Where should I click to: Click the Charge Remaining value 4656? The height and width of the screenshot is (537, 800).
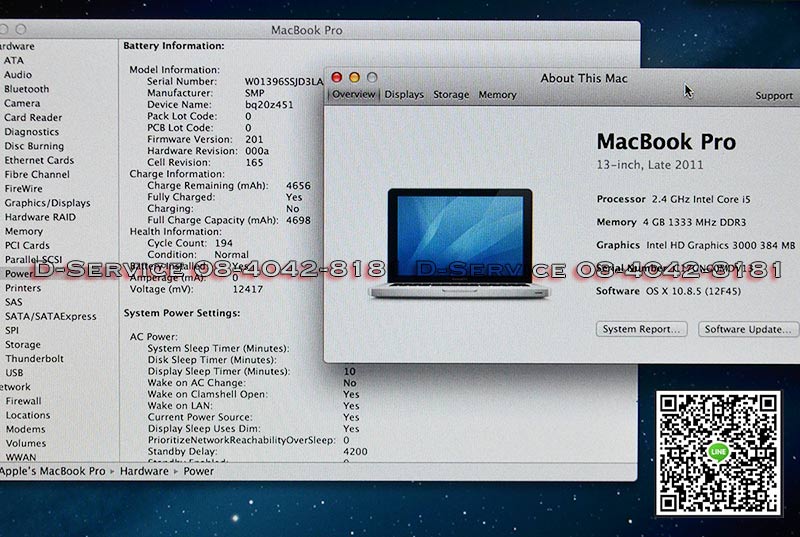pyautogui.click(x=298, y=186)
